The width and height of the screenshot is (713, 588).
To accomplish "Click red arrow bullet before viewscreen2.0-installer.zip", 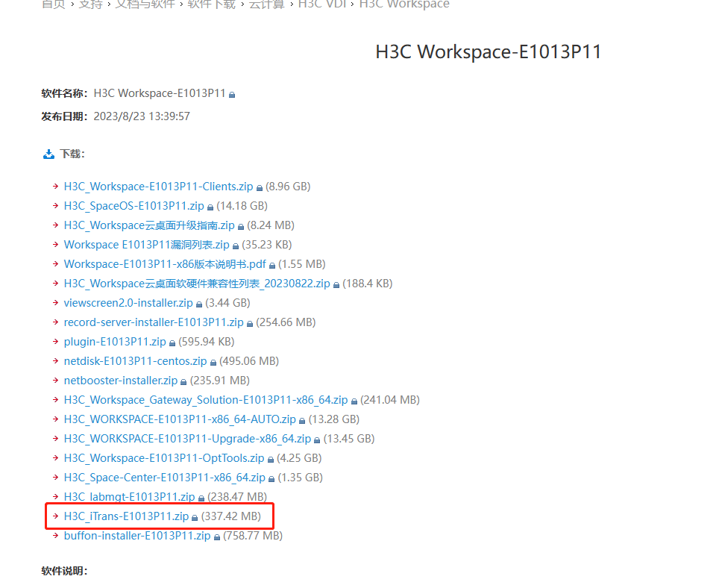I will (x=55, y=303).
